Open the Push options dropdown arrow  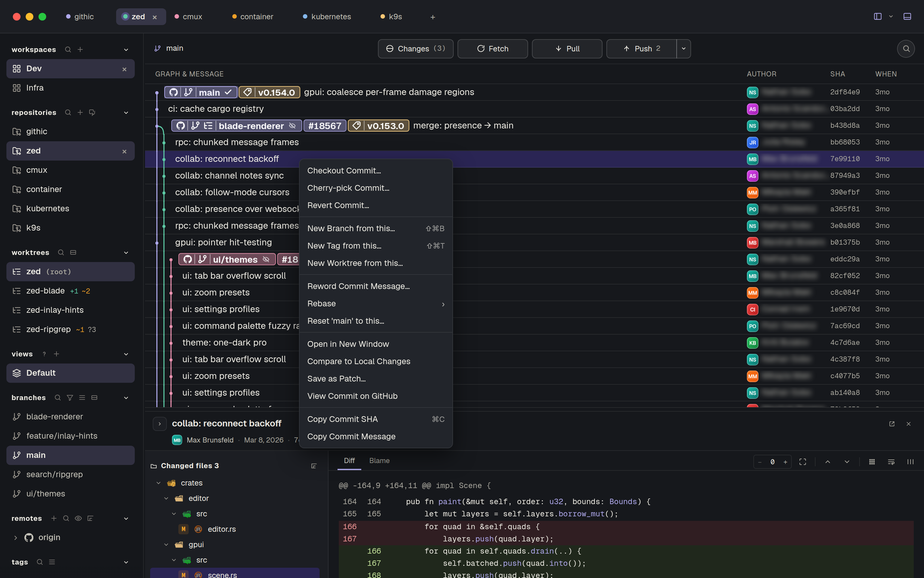(x=684, y=49)
